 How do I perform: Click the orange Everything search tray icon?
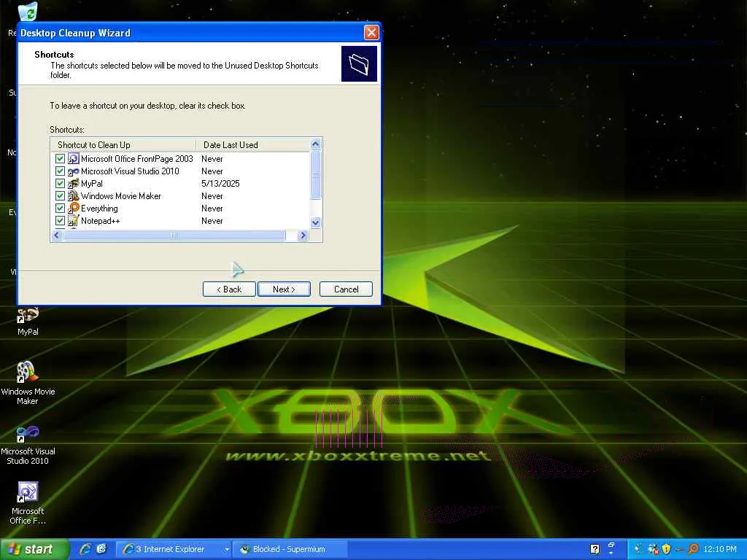coord(693,549)
